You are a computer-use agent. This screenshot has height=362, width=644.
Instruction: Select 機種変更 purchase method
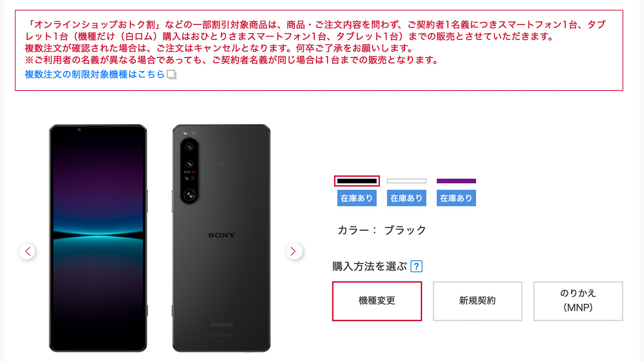377,301
